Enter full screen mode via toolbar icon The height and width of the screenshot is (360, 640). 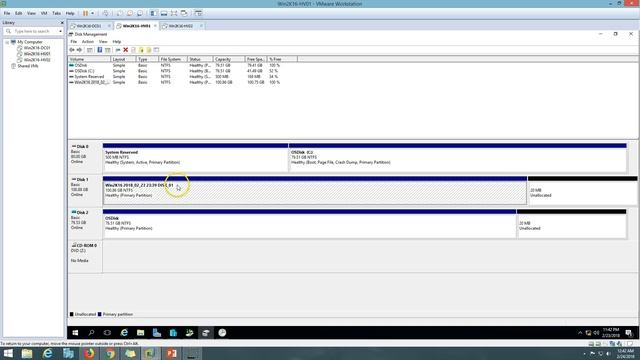174,13
